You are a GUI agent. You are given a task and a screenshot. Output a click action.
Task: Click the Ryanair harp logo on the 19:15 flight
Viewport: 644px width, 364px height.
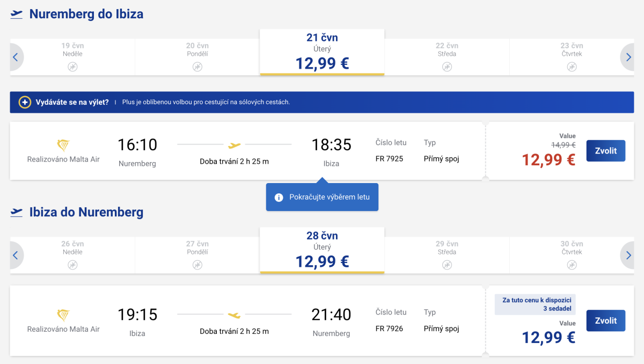pyautogui.click(x=63, y=315)
